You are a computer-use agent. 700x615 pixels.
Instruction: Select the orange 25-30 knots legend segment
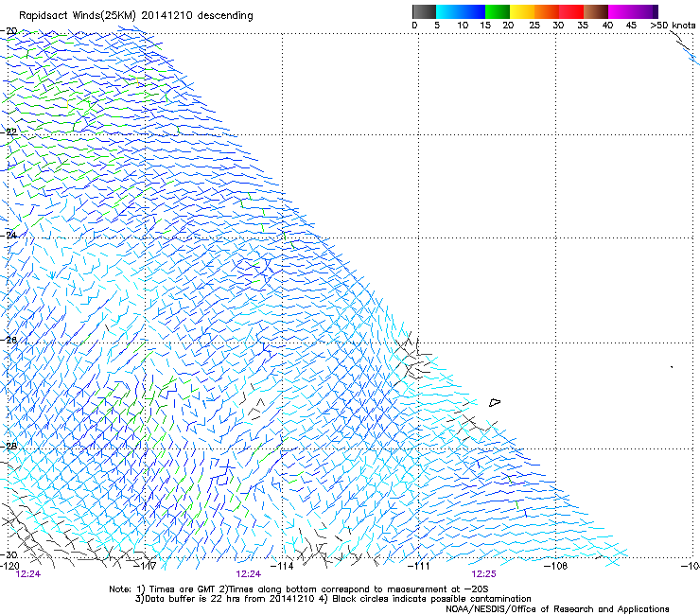[x=547, y=11]
